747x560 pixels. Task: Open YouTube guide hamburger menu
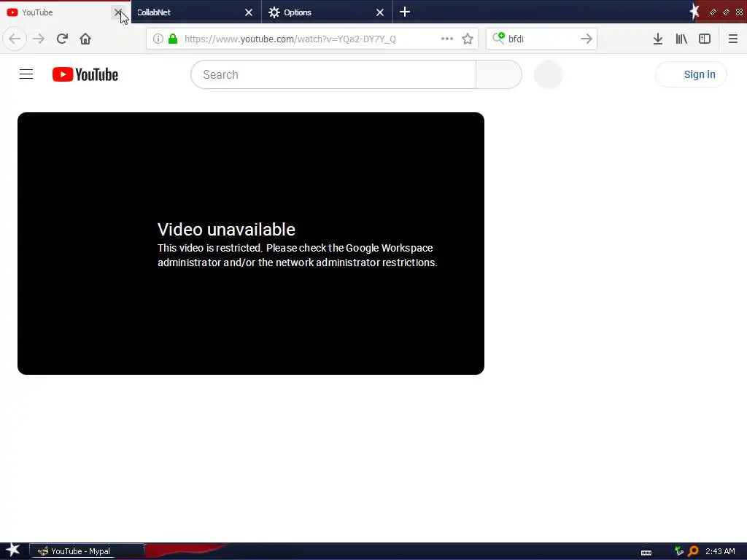click(x=26, y=74)
